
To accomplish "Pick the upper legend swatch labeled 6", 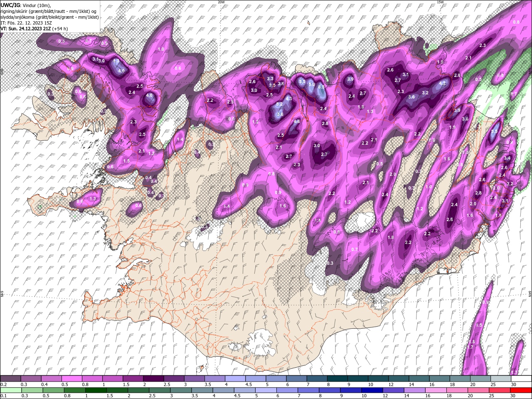I will tap(296, 379).
